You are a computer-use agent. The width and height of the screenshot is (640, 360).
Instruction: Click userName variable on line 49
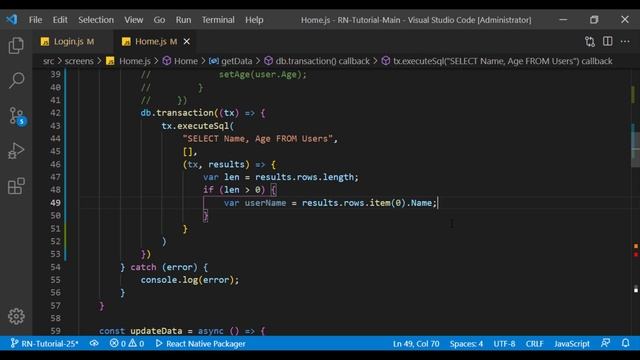[x=265, y=203]
